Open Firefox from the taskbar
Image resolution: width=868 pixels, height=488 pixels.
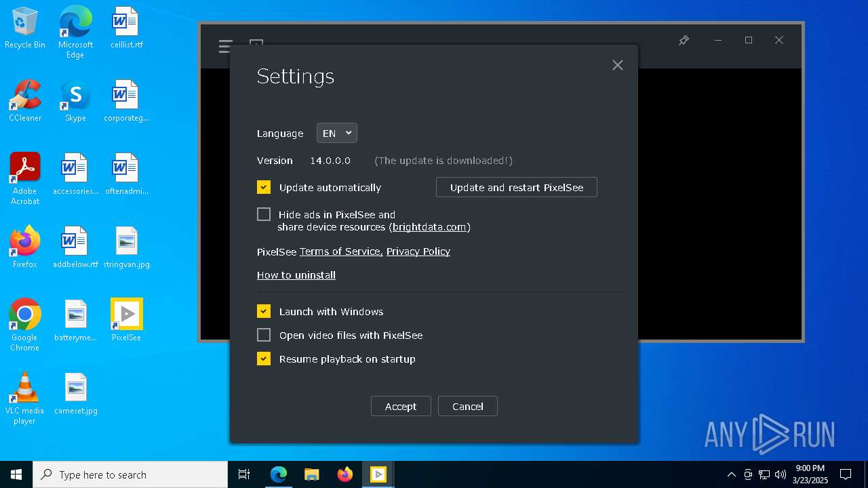point(345,474)
